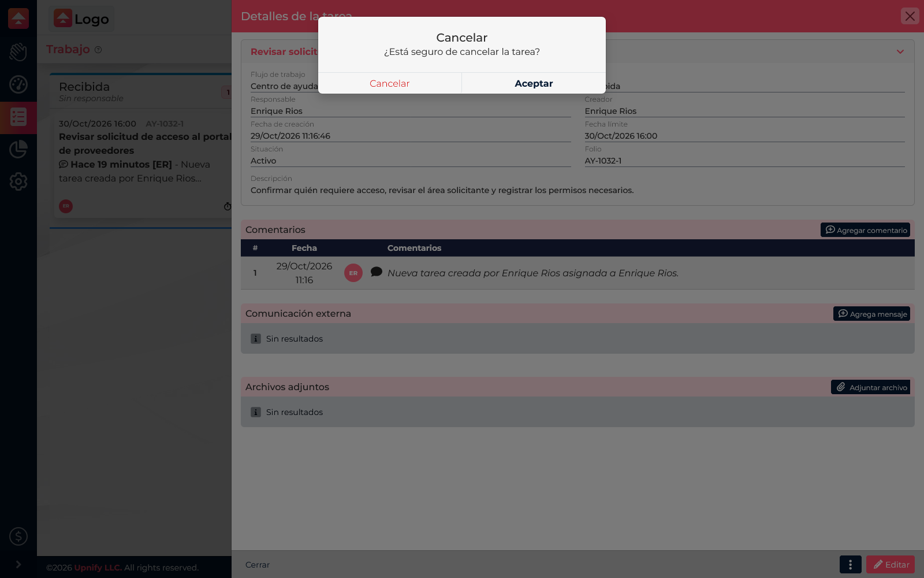Click Agregar comentario button

(865, 230)
